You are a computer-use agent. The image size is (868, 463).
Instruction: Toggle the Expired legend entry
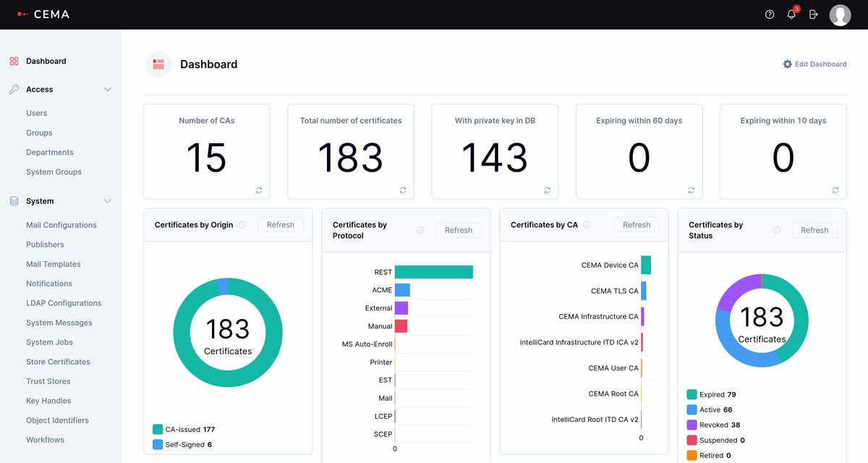pyautogui.click(x=711, y=395)
